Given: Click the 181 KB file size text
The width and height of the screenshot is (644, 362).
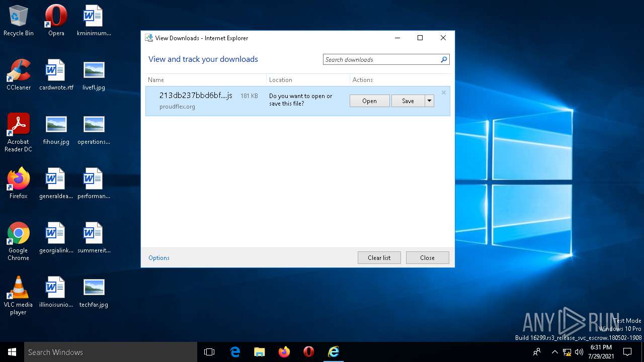Looking at the screenshot, I should pos(249,96).
